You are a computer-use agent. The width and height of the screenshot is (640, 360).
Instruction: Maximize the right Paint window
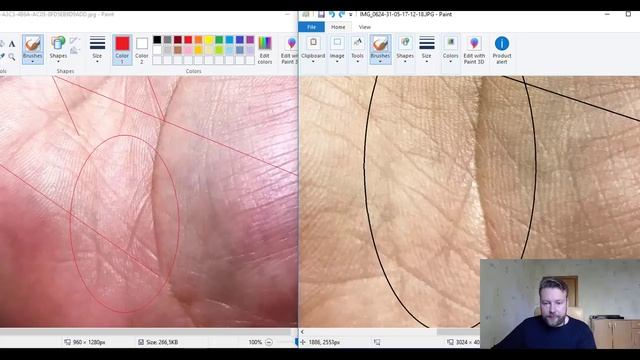pyautogui.click(x=628, y=14)
